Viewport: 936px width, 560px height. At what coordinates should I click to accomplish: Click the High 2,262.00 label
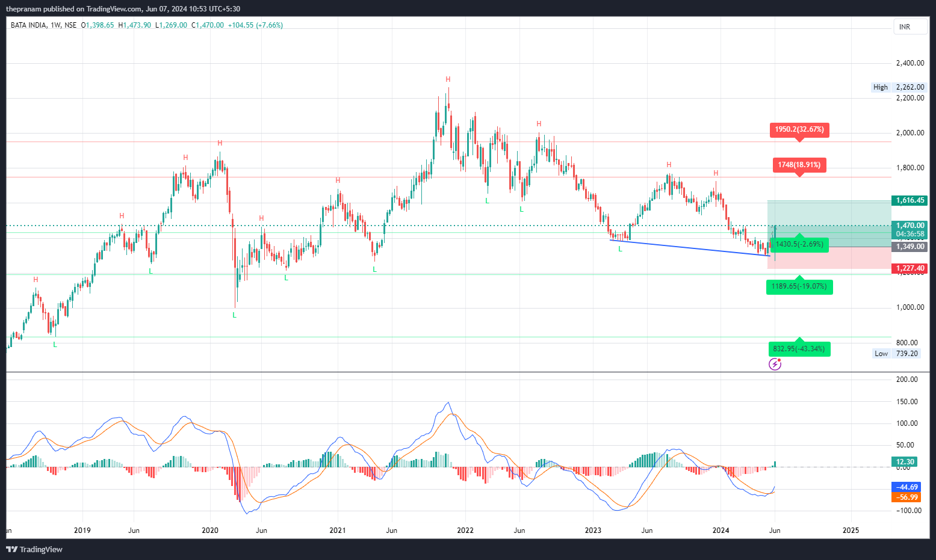point(899,87)
